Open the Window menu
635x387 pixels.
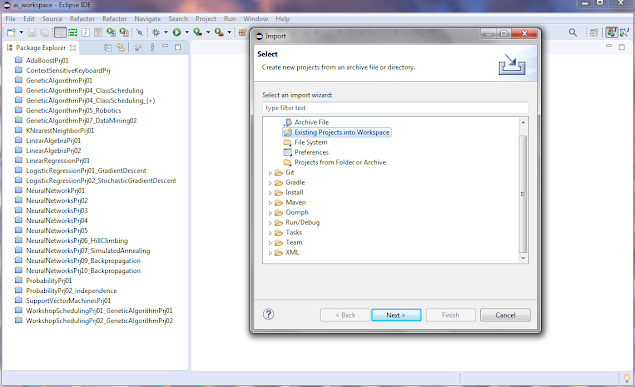[256, 19]
